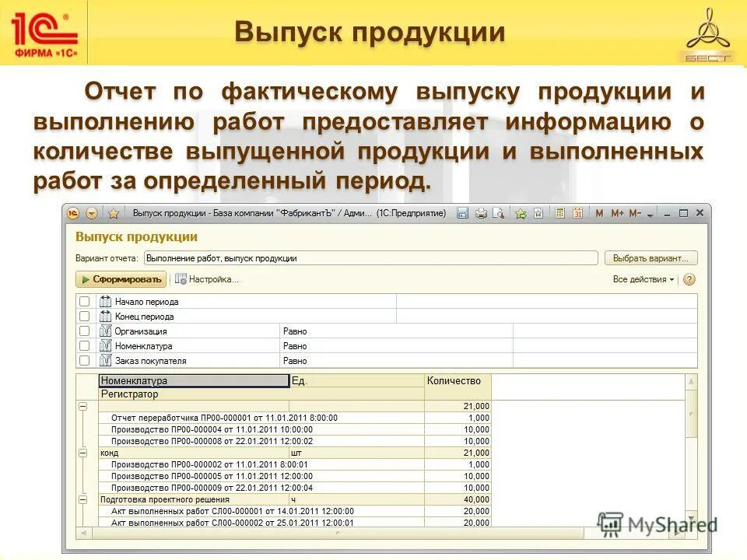Click Равно in Номенклатура row

click(x=295, y=345)
